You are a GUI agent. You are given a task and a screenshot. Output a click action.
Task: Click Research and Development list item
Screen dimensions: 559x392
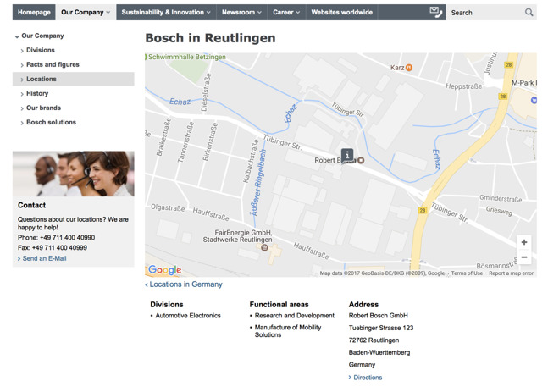(295, 316)
